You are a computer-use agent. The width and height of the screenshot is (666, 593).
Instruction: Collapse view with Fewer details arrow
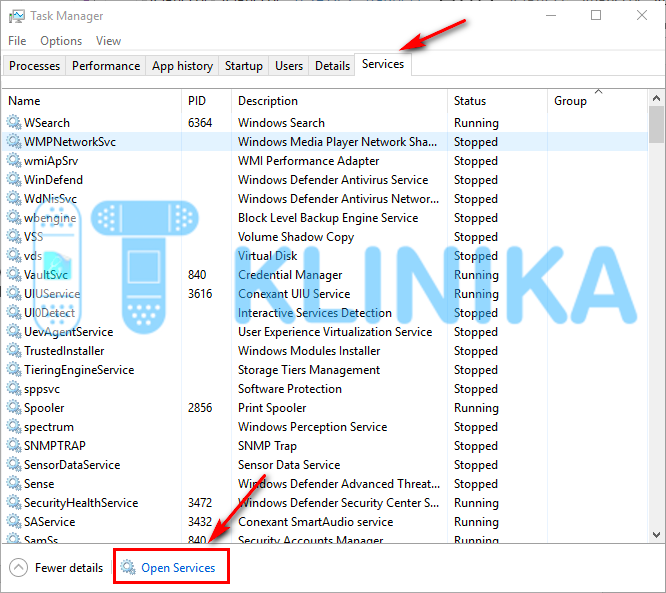click(x=19, y=568)
